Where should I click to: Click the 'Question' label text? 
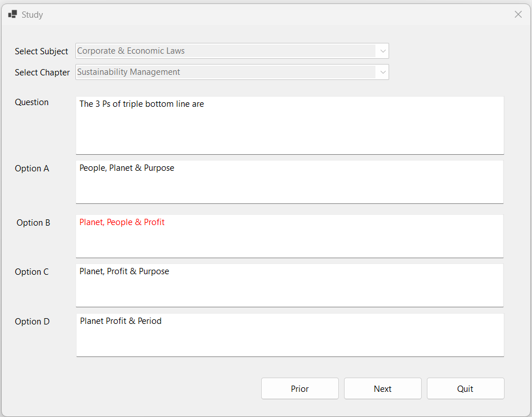31,102
